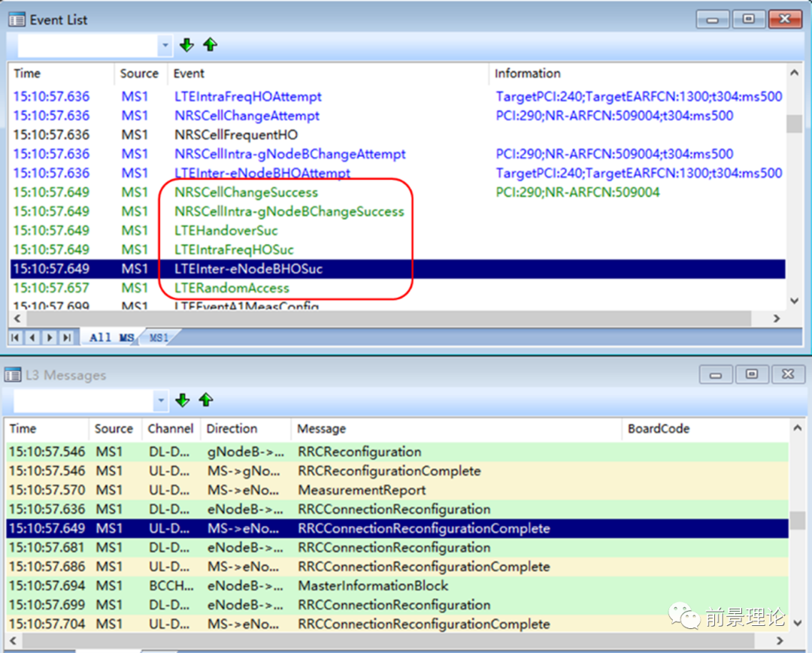Select the MasterInformationBlock message row
The height and width of the screenshot is (653, 812).
tap(397, 585)
